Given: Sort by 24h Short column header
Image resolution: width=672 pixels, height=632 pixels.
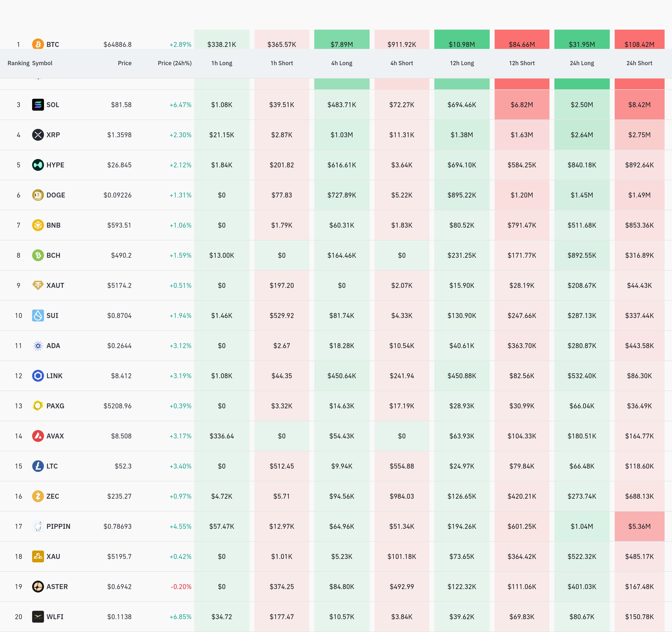Looking at the screenshot, I should [639, 63].
